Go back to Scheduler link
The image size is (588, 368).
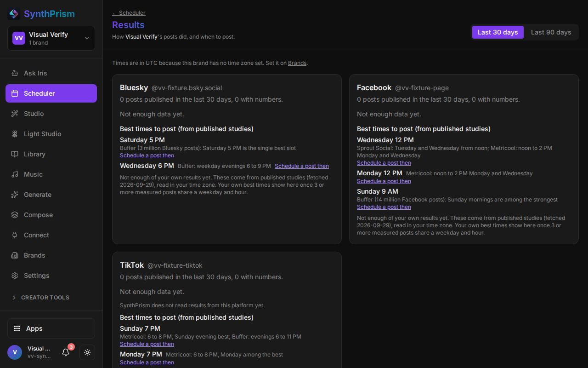pyautogui.click(x=129, y=13)
